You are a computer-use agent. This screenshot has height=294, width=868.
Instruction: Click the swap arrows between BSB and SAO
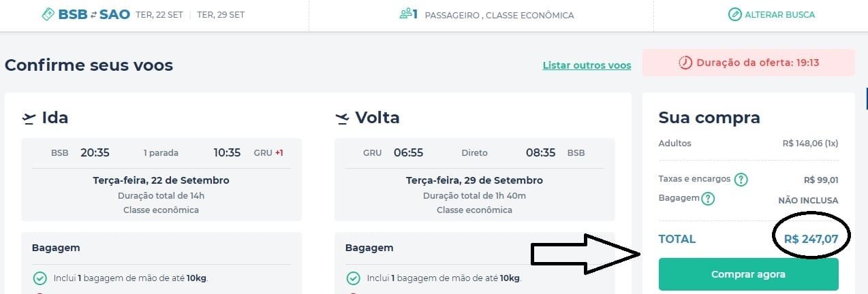[x=93, y=14]
